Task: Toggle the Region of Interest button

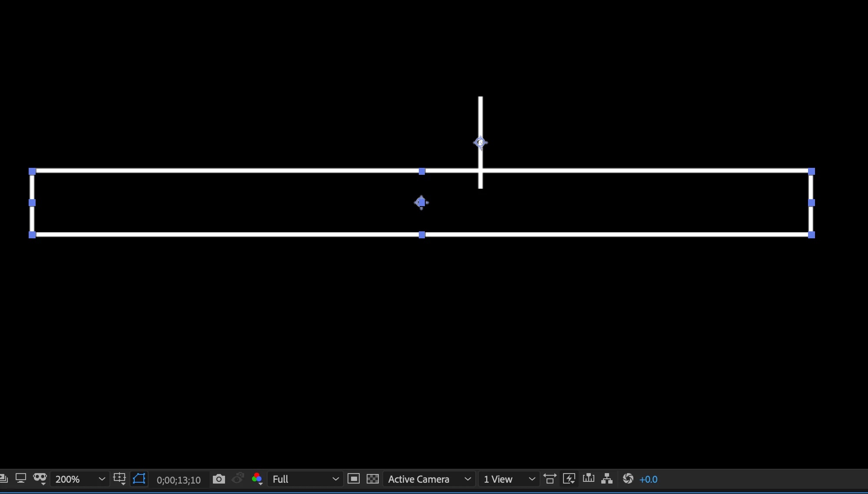Action: click(x=354, y=479)
